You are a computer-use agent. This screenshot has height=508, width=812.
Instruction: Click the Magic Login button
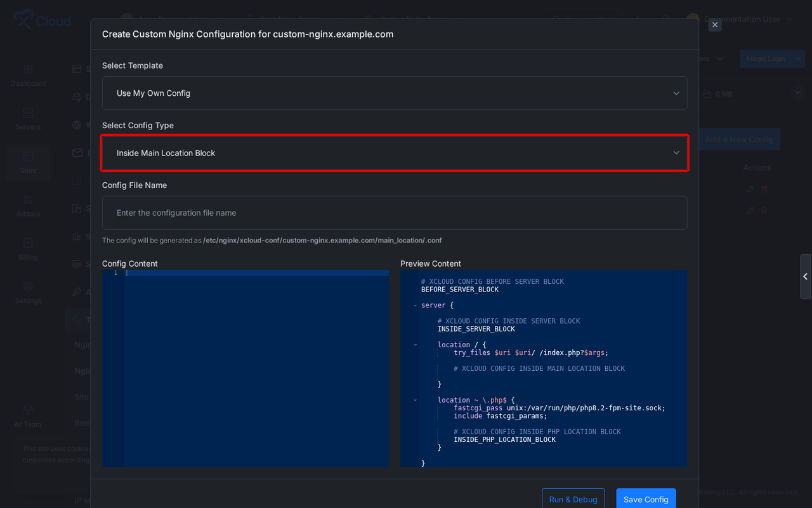766,58
